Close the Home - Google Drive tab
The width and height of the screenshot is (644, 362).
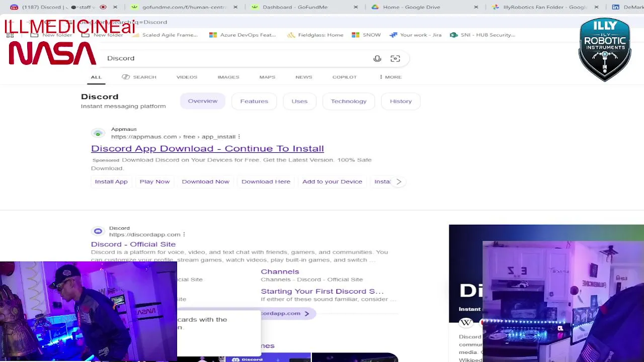[x=476, y=7]
